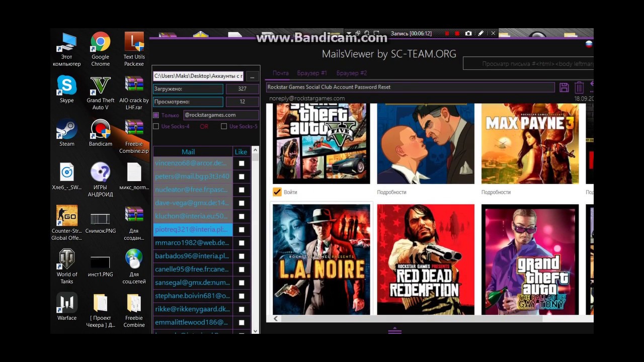Uncheck the Войти checkbox under GTA V
The height and width of the screenshot is (362, 644).
point(277,192)
